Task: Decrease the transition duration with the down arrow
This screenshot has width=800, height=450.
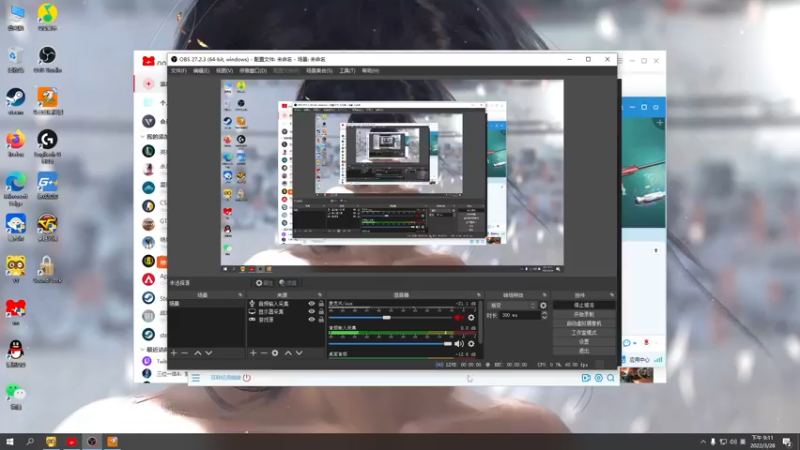Action: pos(544,317)
